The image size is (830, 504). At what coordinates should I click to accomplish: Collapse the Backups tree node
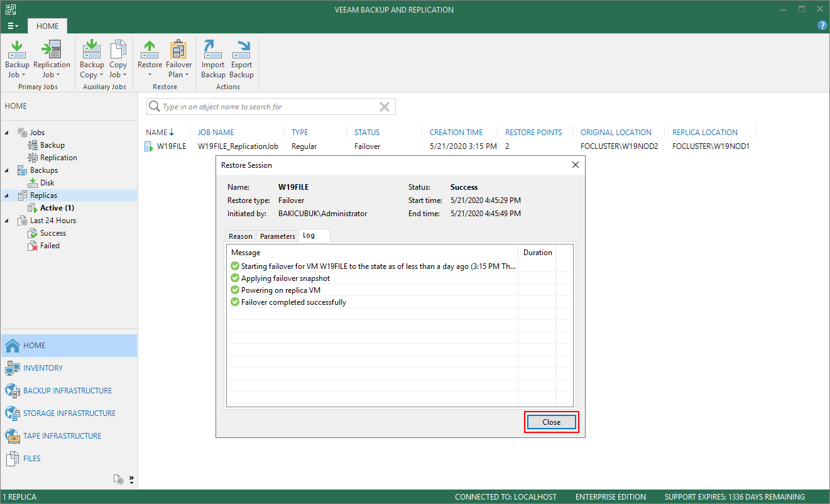(x=7, y=170)
